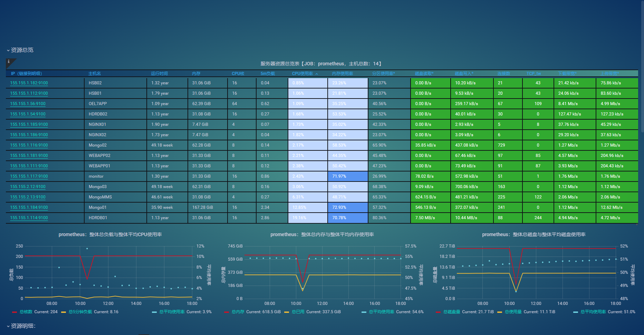This screenshot has width=644, height=335.
Task: Sort table by 上传带宽 column header
Action: [x=609, y=74]
